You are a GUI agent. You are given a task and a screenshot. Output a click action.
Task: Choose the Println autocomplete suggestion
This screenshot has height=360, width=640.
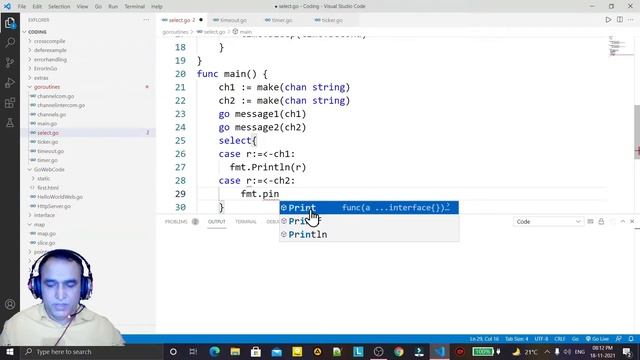369,234
